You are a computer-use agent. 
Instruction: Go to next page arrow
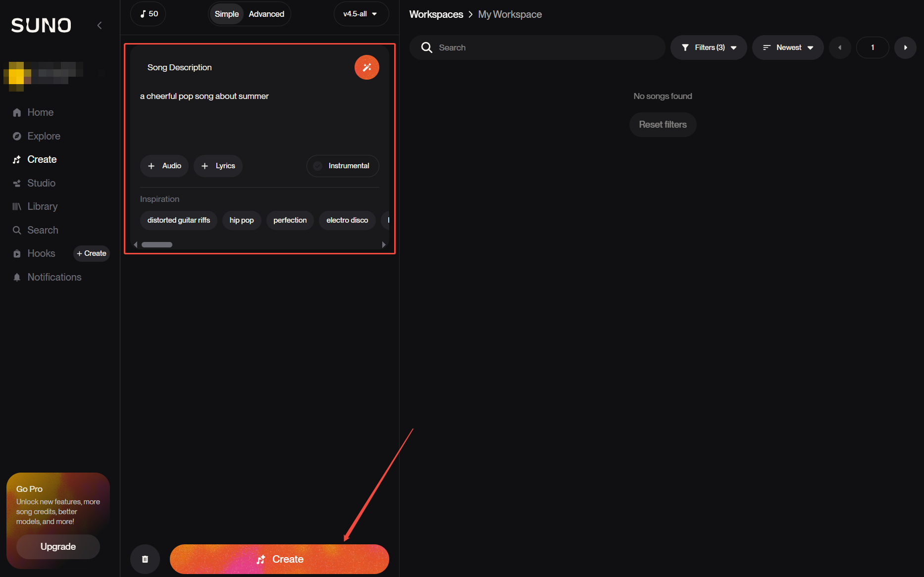[x=905, y=48]
